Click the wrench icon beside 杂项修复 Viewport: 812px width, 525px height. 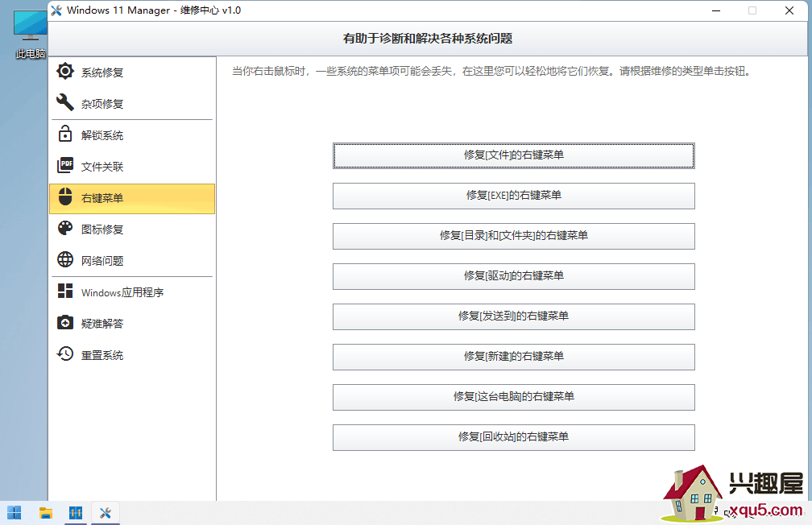pos(65,102)
